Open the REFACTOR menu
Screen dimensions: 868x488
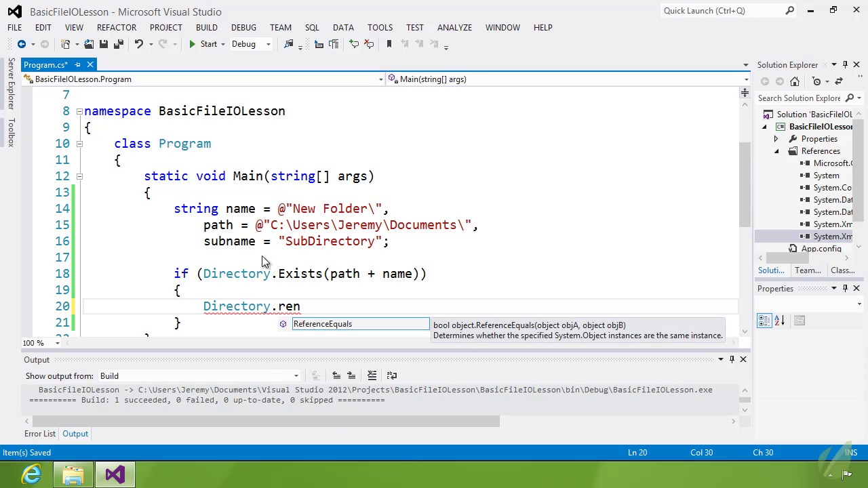pos(117,27)
